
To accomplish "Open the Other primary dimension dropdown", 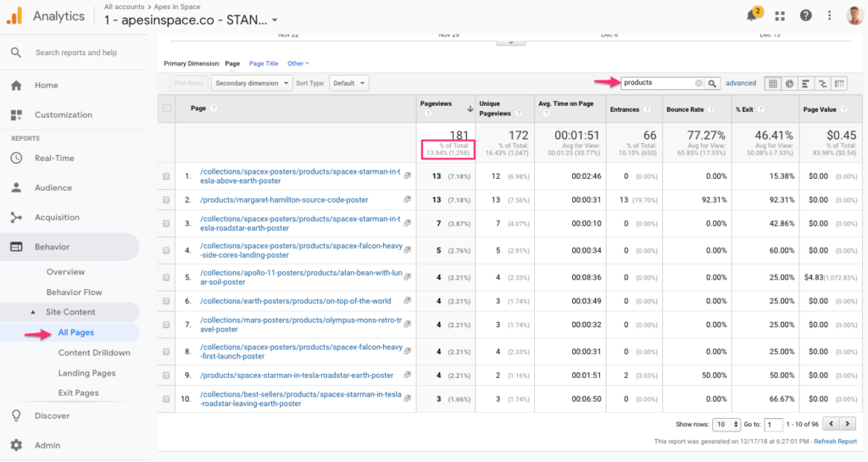I will click(298, 64).
